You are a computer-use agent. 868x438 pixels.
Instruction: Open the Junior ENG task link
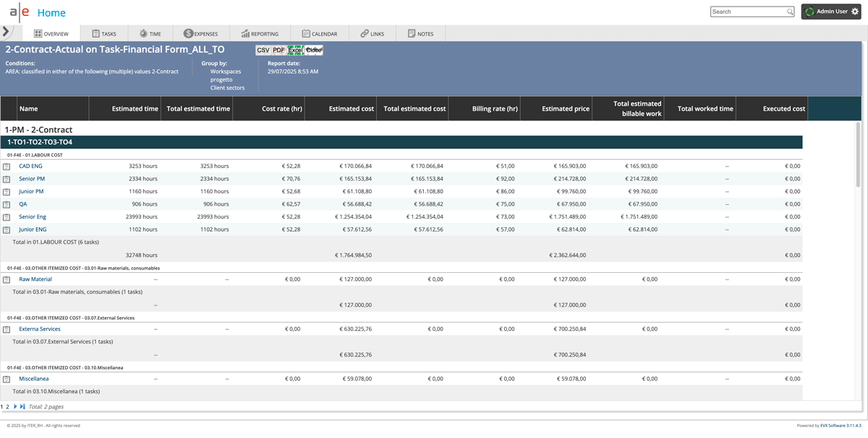coord(33,229)
